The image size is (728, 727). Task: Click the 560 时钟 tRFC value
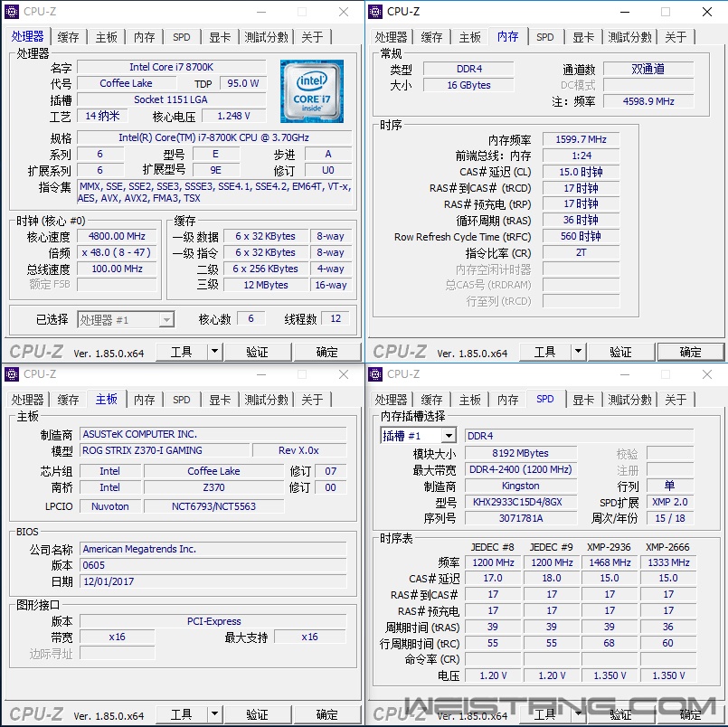(x=581, y=236)
